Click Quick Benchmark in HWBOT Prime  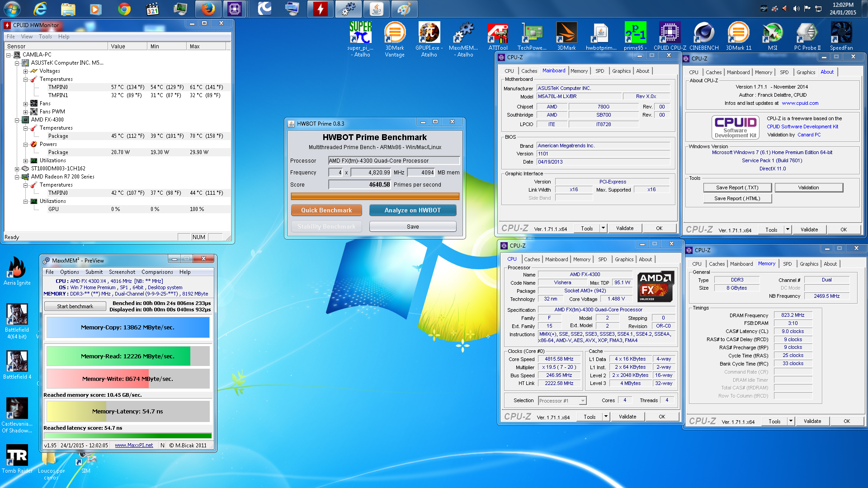point(326,210)
